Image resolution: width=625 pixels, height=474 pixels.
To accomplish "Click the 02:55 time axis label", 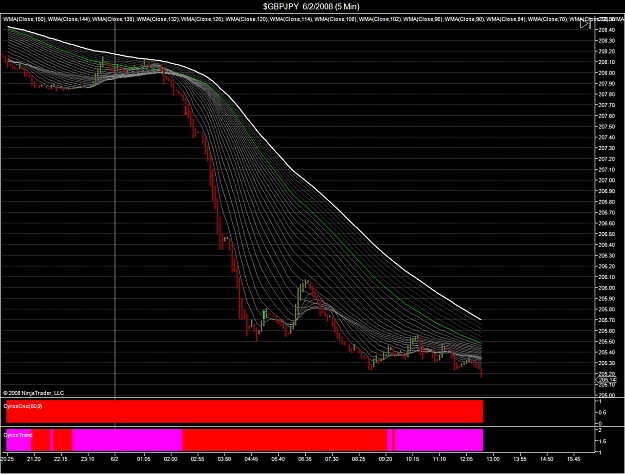I will click(x=197, y=459).
